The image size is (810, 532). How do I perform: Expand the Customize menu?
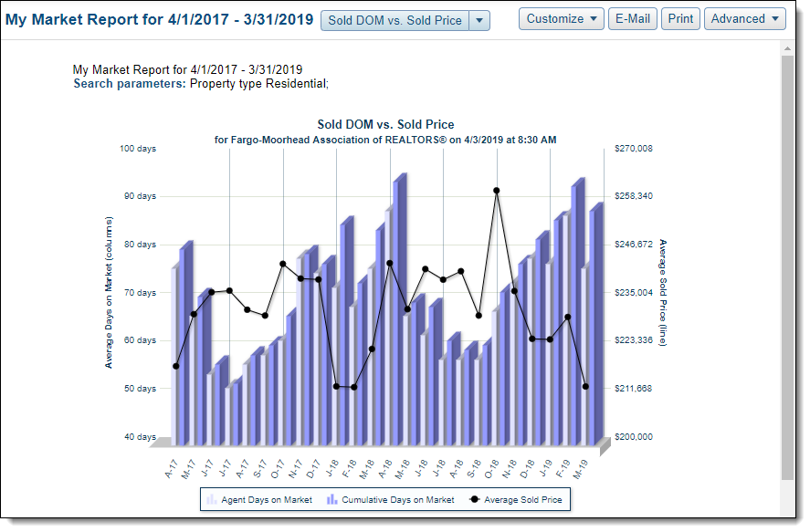(562, 18)
